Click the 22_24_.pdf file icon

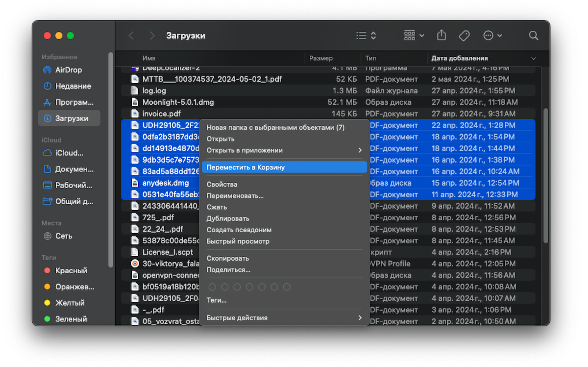[135, 229]
